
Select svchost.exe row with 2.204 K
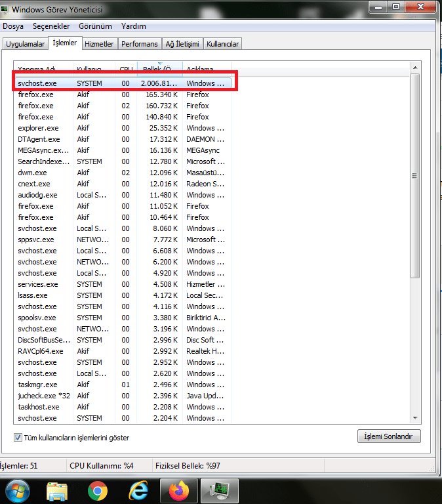pos(123,418)
